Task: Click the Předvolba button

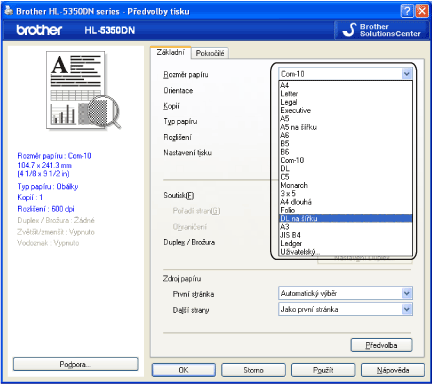Action: pyautogui.click(x=381, y=345)
